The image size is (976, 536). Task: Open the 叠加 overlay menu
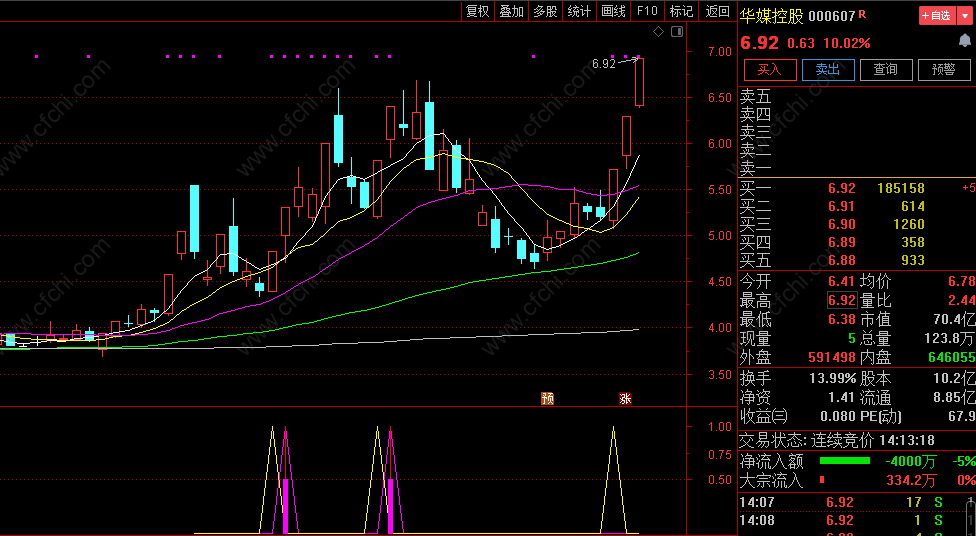(x=512, y=11)
